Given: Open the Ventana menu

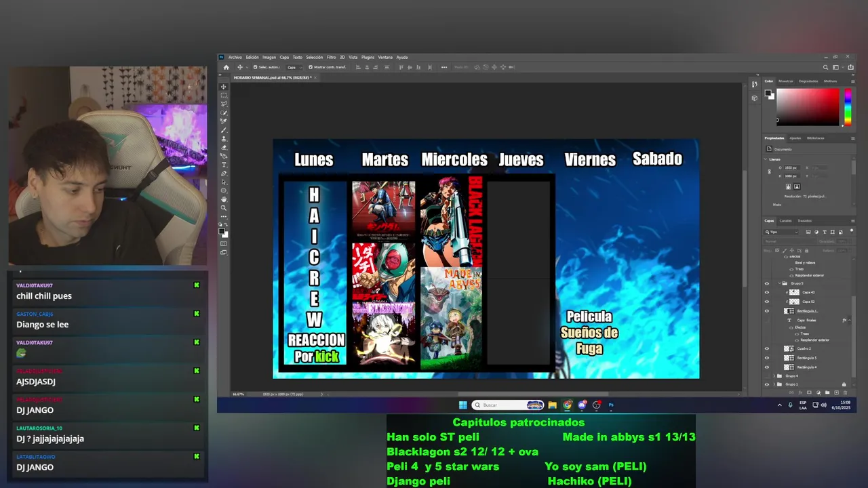Looking at the screenshot, I should coord(385,57).
